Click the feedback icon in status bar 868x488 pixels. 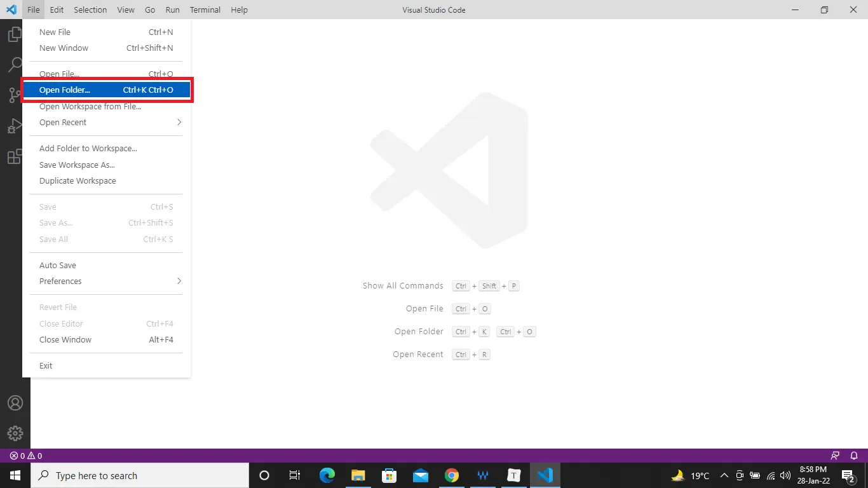[x=835, y=456]
